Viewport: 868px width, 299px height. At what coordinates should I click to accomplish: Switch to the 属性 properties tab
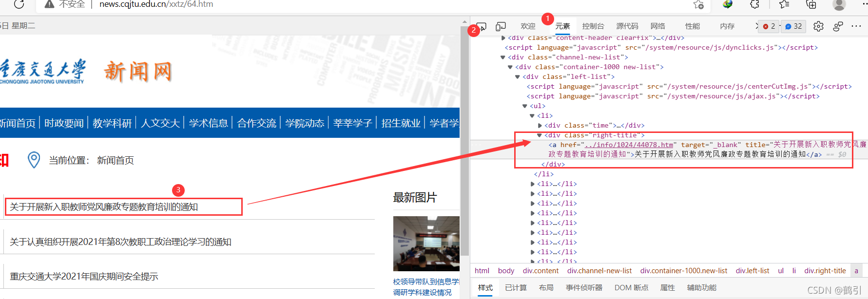(668, 288)
